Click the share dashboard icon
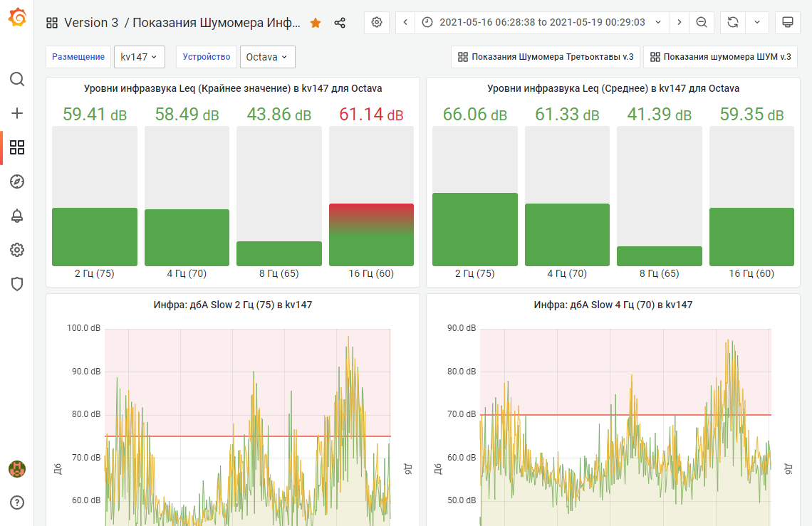 [340, 23]
